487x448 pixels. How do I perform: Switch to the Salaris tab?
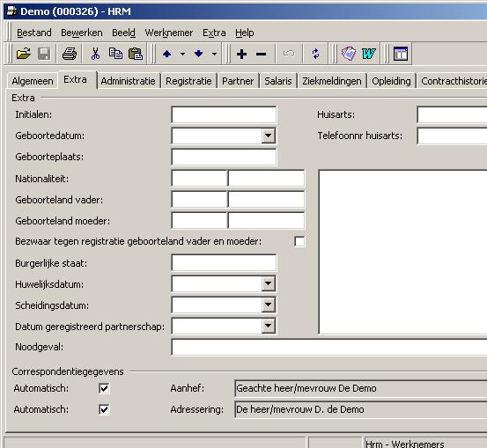[x=278, y=81]
